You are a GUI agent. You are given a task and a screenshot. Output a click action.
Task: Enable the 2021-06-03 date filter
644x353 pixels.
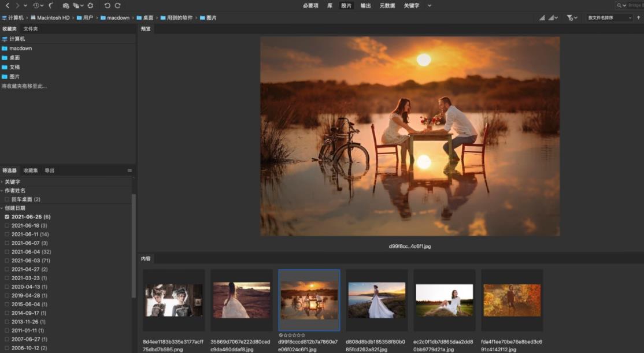pos(7,261)
